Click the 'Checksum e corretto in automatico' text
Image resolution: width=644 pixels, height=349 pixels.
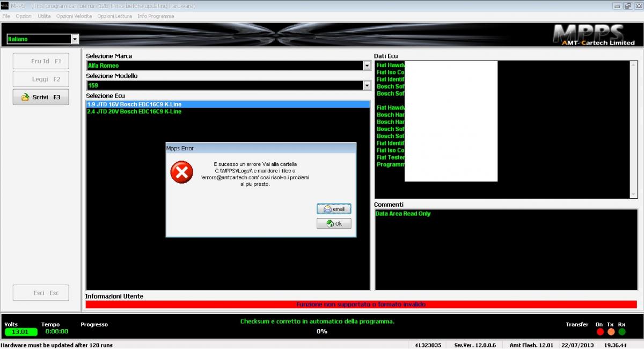coord(317,321)
